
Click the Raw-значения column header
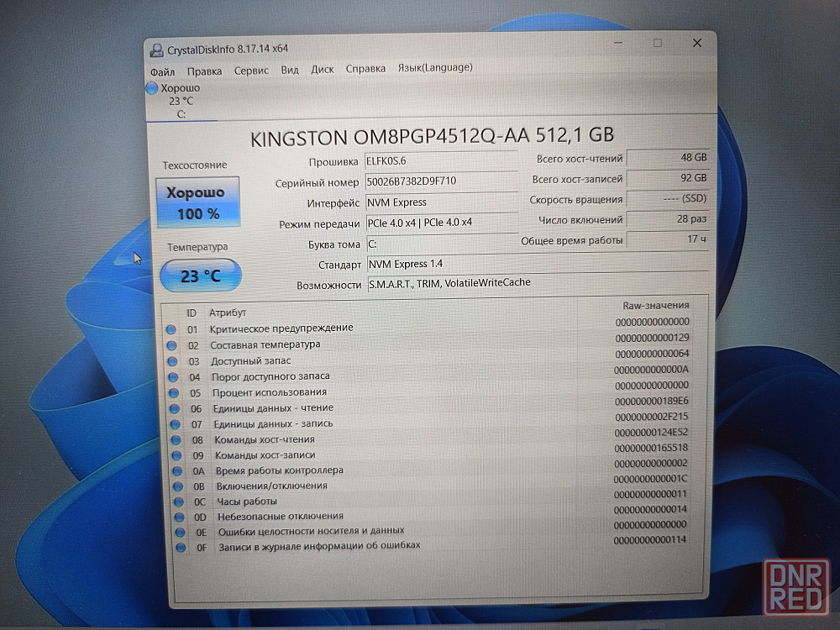[x=656, y=306]
